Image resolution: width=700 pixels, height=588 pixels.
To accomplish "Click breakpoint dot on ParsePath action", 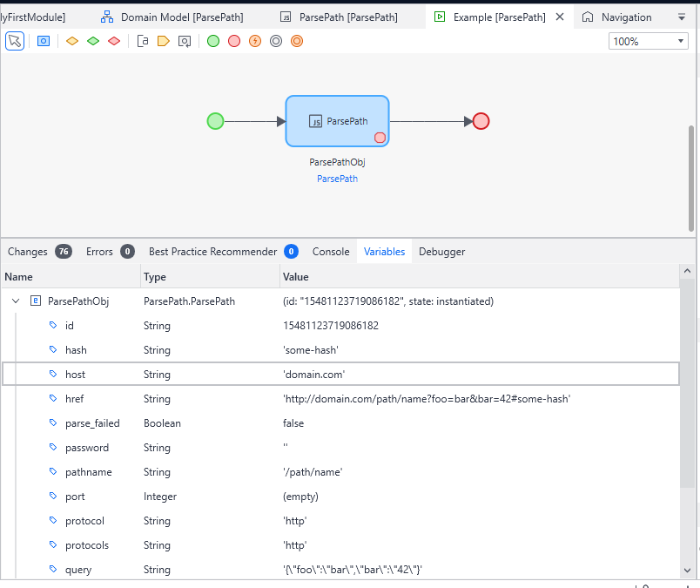I will pos(380,138).
